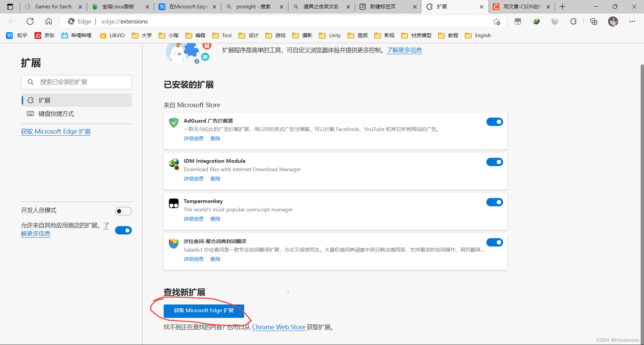Open the Collections toolbar icon
The height and width of the screenshot is (345, 644).
594,21
